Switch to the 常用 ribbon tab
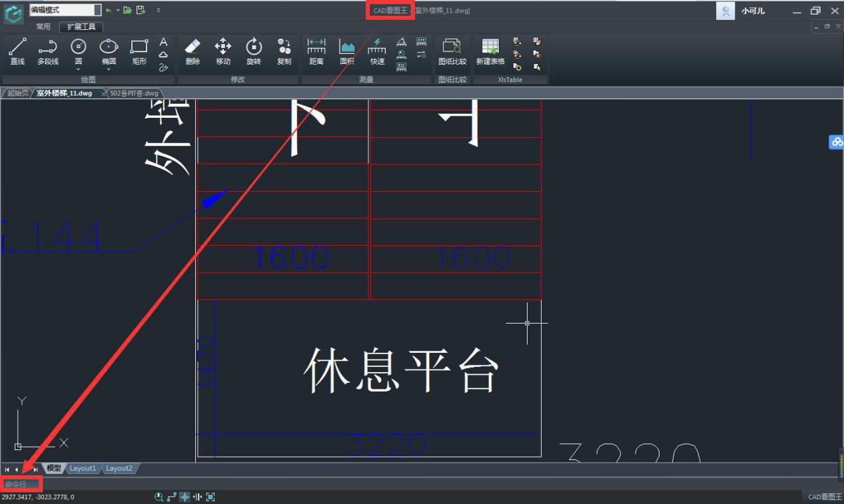The image size is (844, 504). point(43,27)
